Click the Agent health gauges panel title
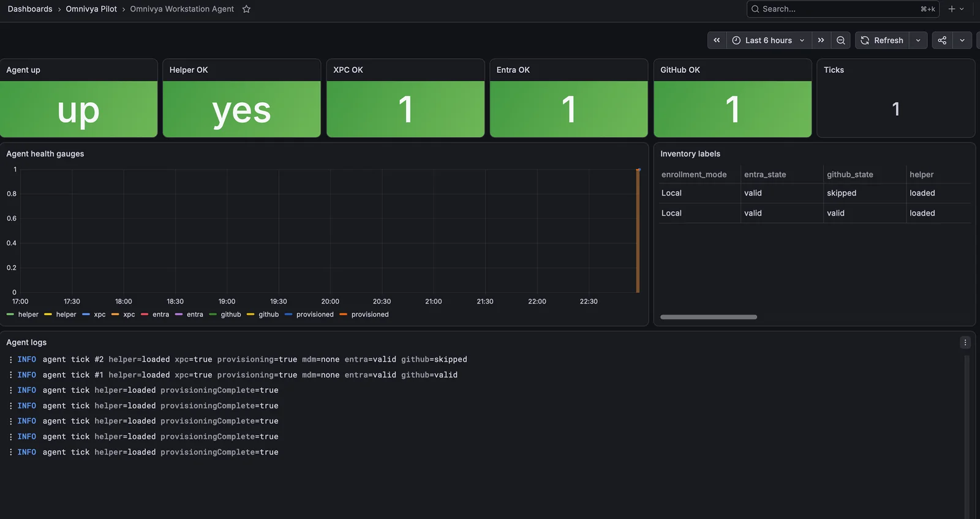 coord(45,154)
